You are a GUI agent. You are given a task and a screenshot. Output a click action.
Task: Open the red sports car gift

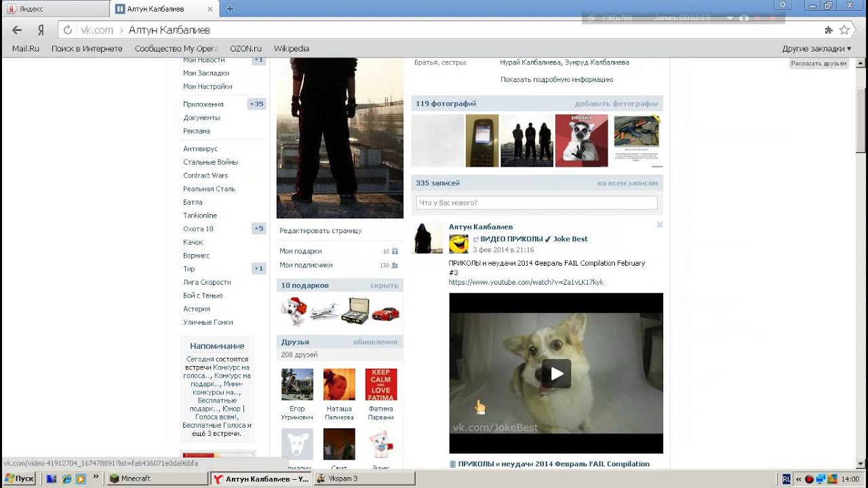pyautogui.click(x=386, y=312)
